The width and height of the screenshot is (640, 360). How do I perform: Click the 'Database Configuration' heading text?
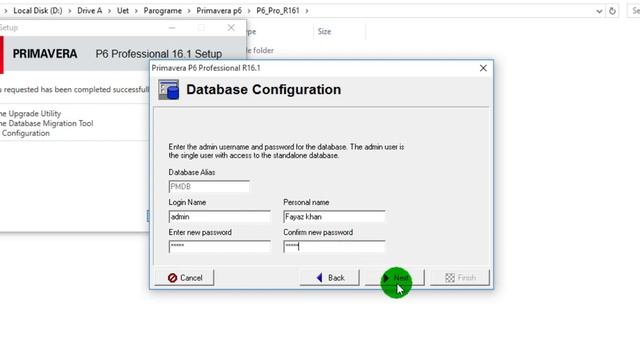coord(263,89)
